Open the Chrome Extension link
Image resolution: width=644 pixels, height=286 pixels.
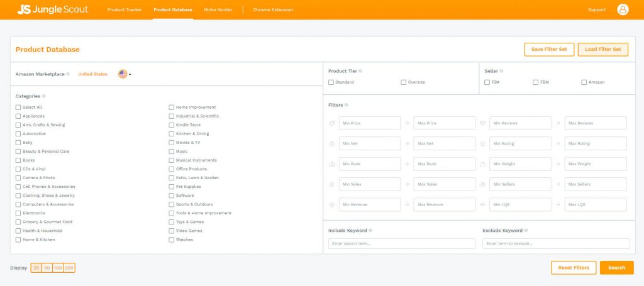273,10
